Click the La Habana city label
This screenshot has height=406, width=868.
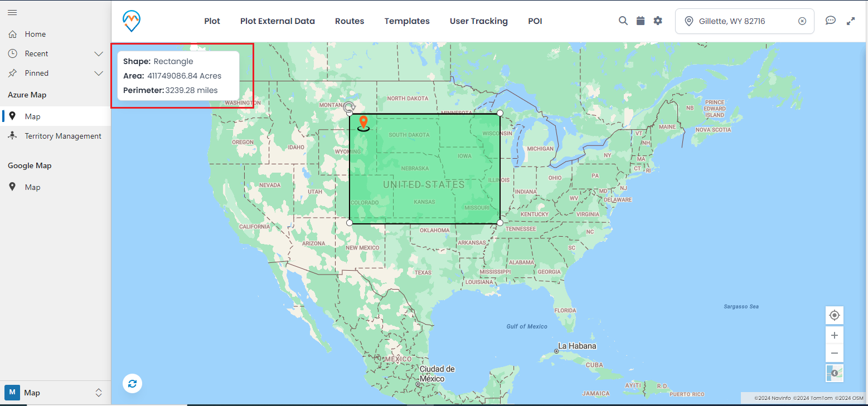pos(577,346)
